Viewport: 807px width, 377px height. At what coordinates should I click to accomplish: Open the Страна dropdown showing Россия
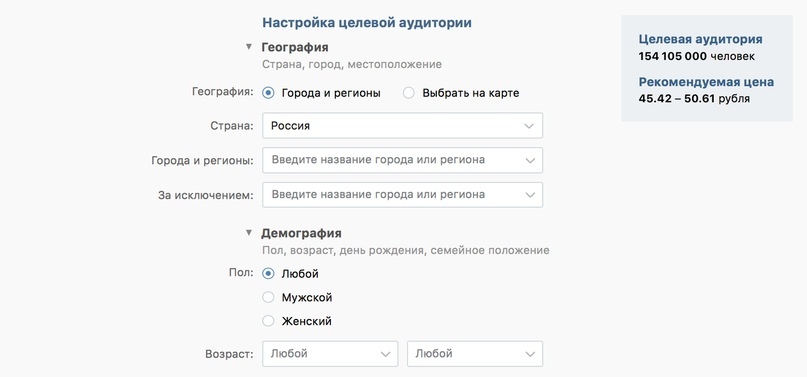coord(402,125)
